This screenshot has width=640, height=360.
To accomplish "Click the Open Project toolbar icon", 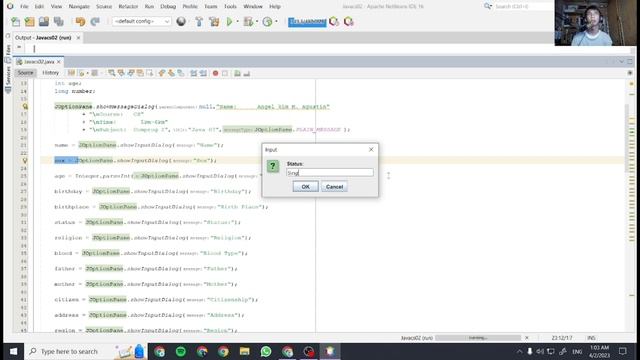I will point(44,22).
